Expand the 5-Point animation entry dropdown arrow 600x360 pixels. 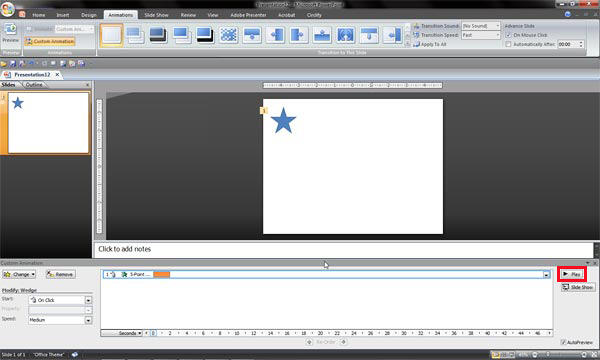[546, 275]
